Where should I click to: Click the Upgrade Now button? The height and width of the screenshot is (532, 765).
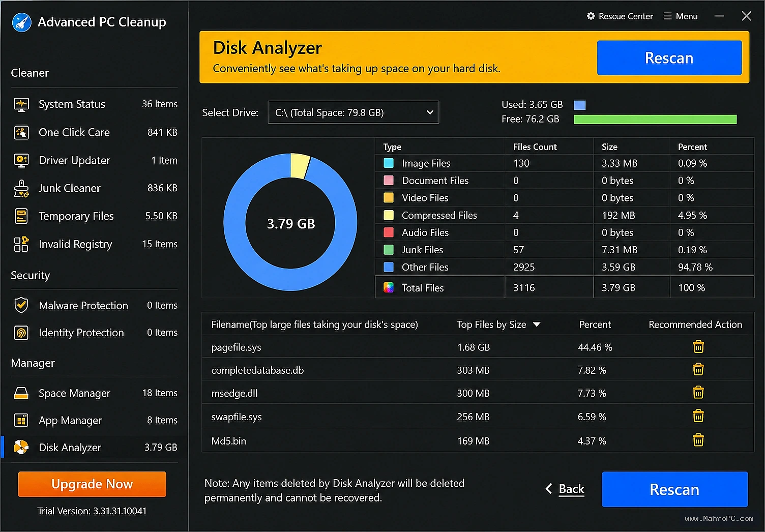(92, 484)
